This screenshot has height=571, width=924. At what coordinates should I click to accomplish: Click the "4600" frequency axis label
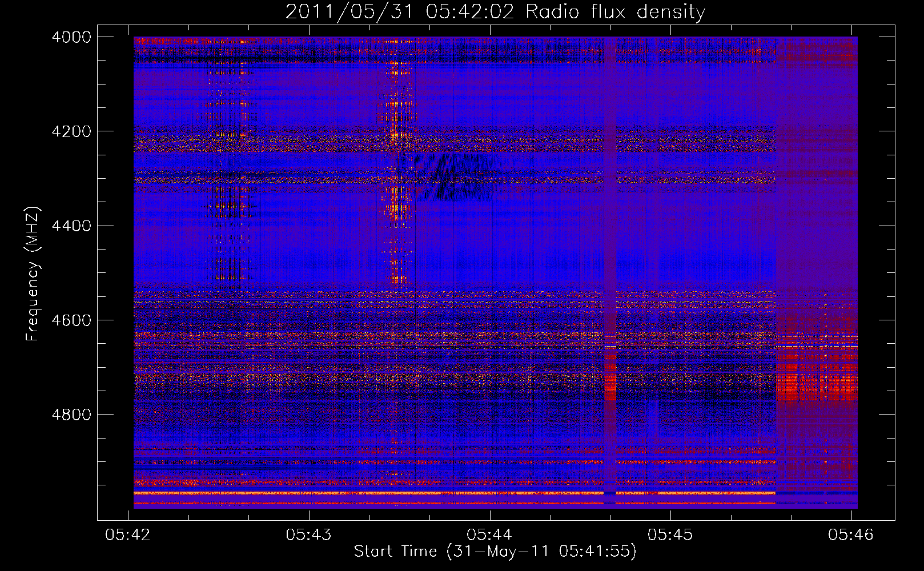pos(71,320)
